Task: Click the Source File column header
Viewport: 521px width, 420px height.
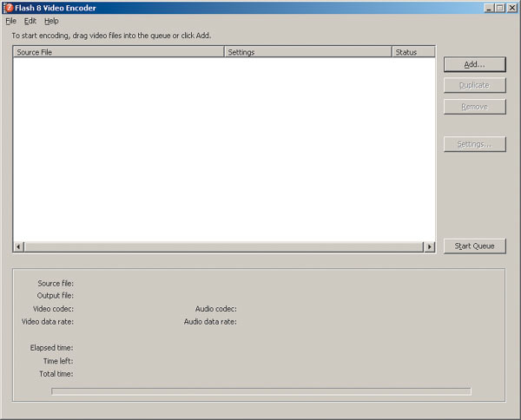Action: point(118,52)
